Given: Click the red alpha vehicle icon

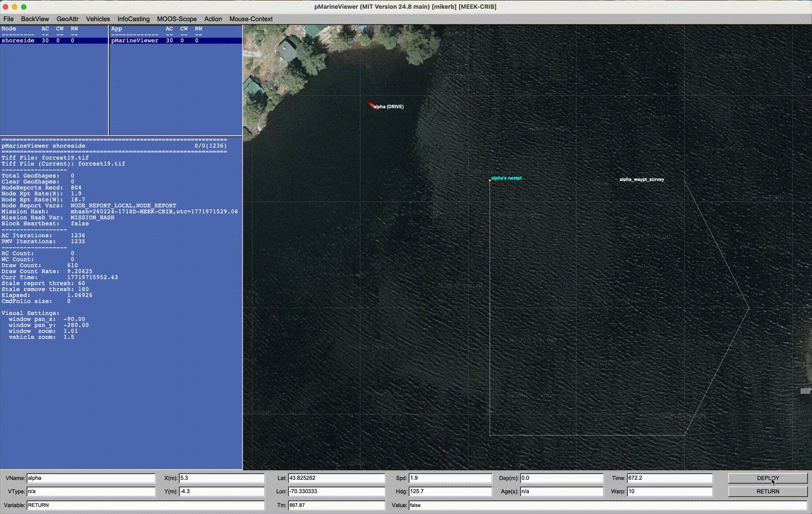Looking at the screenshot, I should tap(371, 105).
